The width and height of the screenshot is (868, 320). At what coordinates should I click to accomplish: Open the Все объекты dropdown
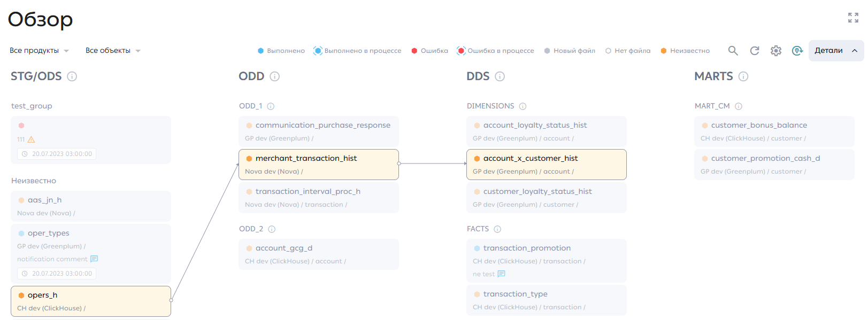coord(113,51)
